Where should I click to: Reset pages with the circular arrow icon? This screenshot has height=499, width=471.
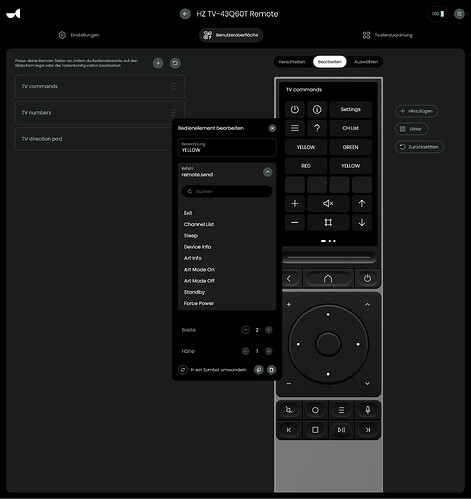pyautogui.click(x=175, y=63)
